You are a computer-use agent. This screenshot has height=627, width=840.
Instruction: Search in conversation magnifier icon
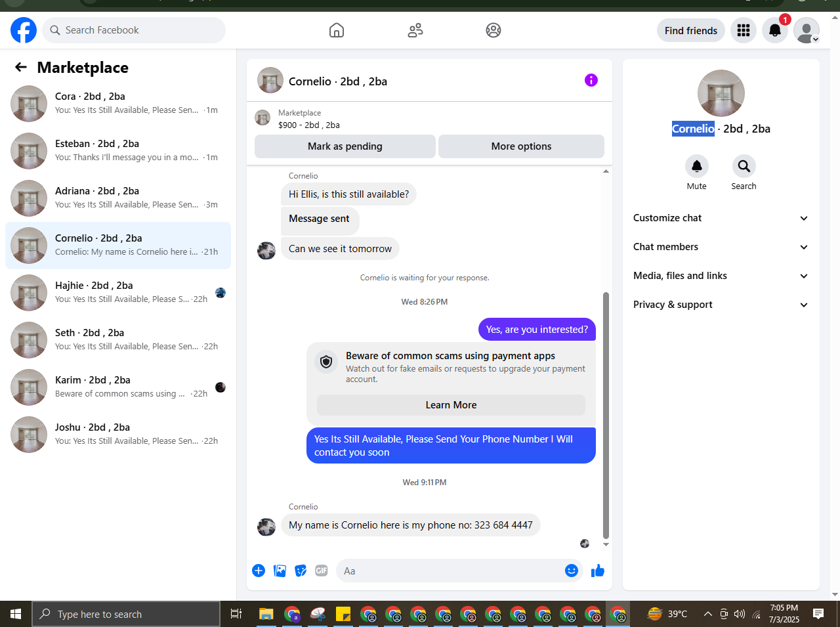(x=744, y=166)
